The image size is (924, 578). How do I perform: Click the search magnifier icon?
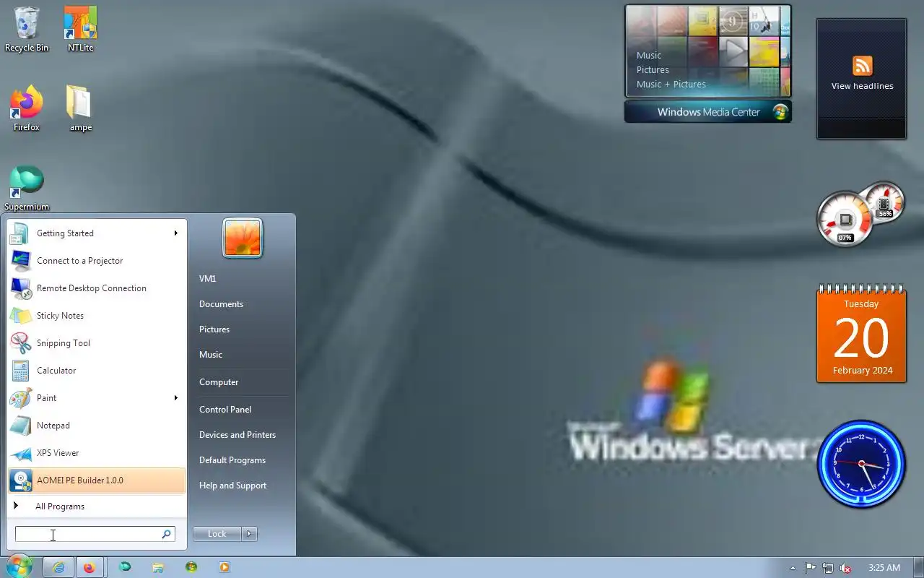pyautogui.click(x=167, y=534)
